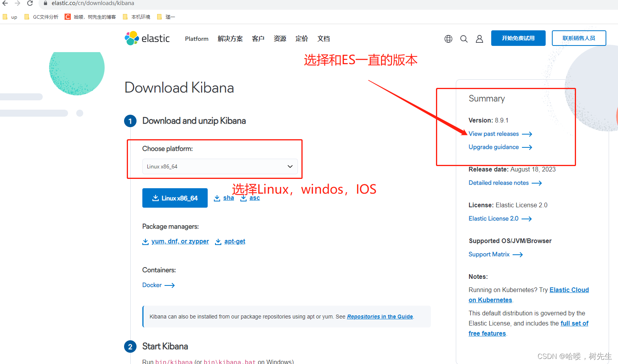618x364 pixels.
Task: Open the Docker containers link
Action: [x=152, y=285]
